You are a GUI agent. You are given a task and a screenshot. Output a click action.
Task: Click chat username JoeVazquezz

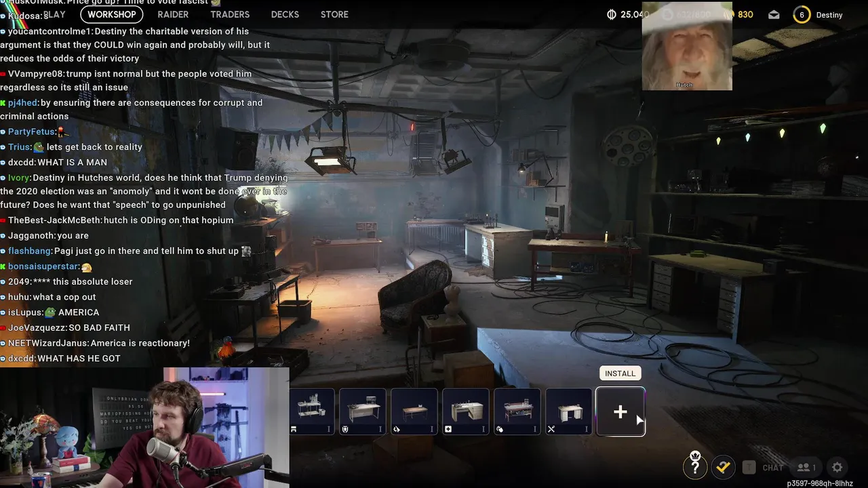point(37,328)
